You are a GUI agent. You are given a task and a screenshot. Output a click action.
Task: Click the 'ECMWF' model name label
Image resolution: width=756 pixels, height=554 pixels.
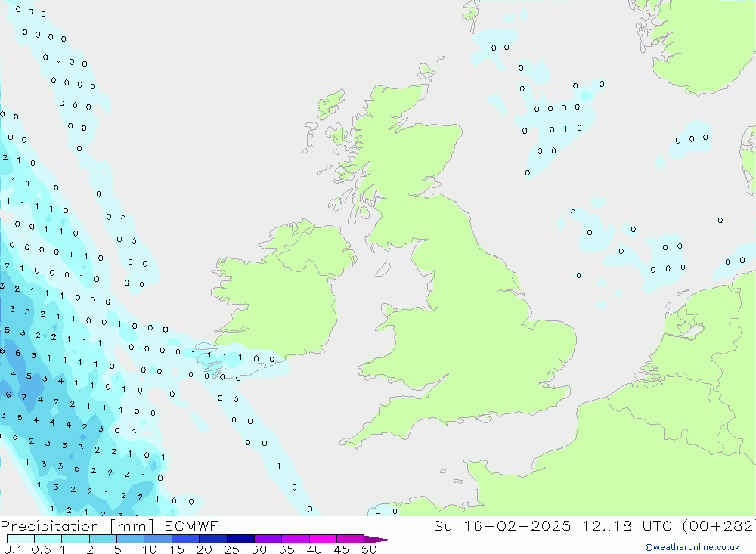click(191, 526)
